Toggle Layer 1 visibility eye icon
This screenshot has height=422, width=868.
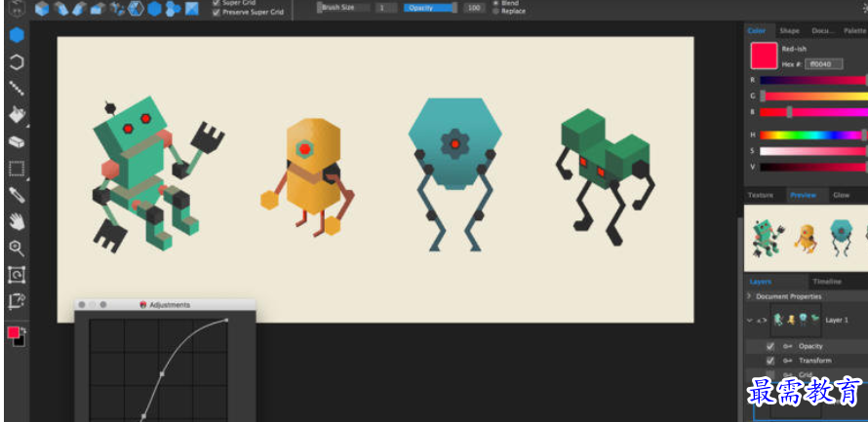click(x=761, y=321)
